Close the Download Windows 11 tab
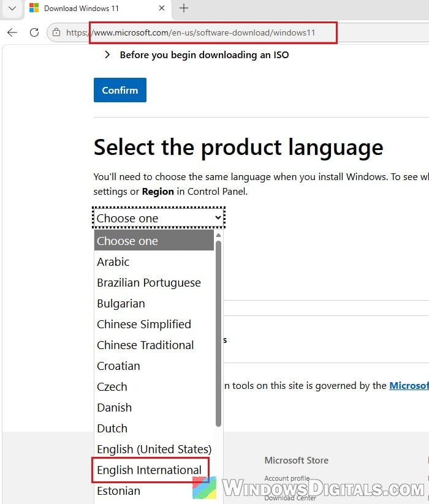The height and width of the screenshot is (504, 429). pyautogui.click(x=162, y=8)
